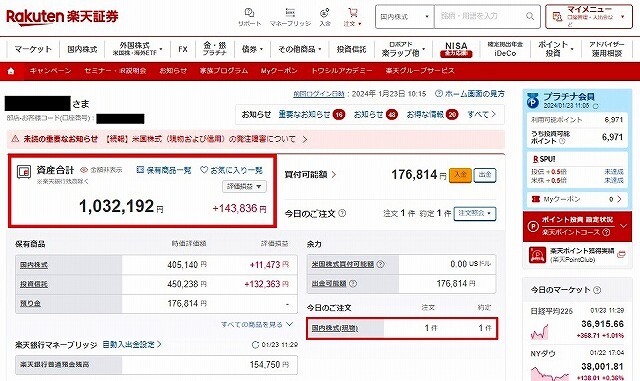Click refresh icon beside 2024/01/23 11:08
The width and height of the screenshot is (640, 381).
(596, 106)
